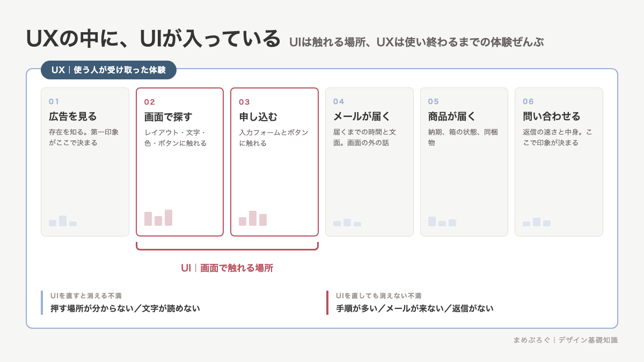Screen dimensions: 644x362
Task: Click description '存在を知る。第一印象がここで決まる'
Action: pyautogui.click(x=84, y=137)
